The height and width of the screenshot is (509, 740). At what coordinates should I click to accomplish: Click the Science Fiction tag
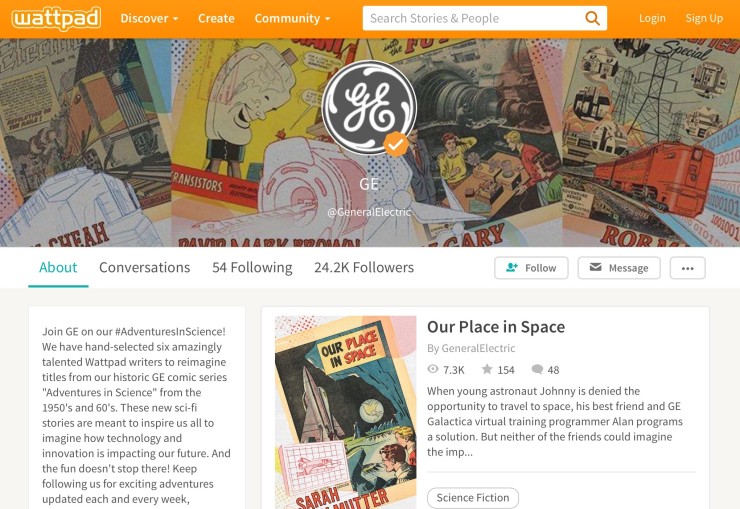click(473, 498)
